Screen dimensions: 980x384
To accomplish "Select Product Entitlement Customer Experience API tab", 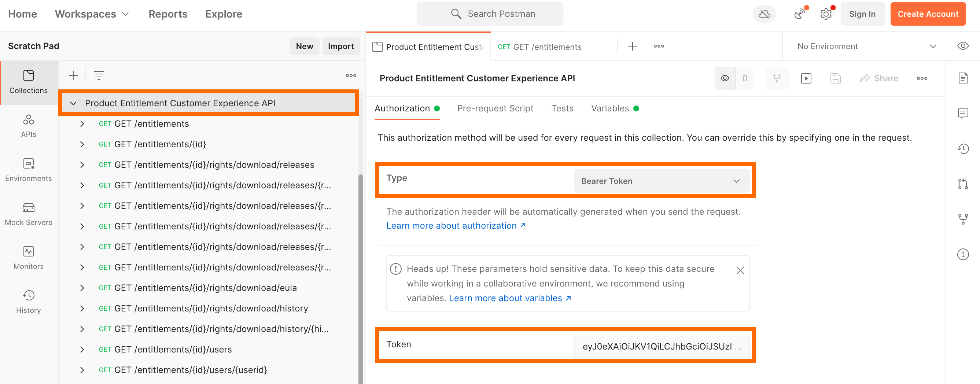I will (x=428, y=47).
